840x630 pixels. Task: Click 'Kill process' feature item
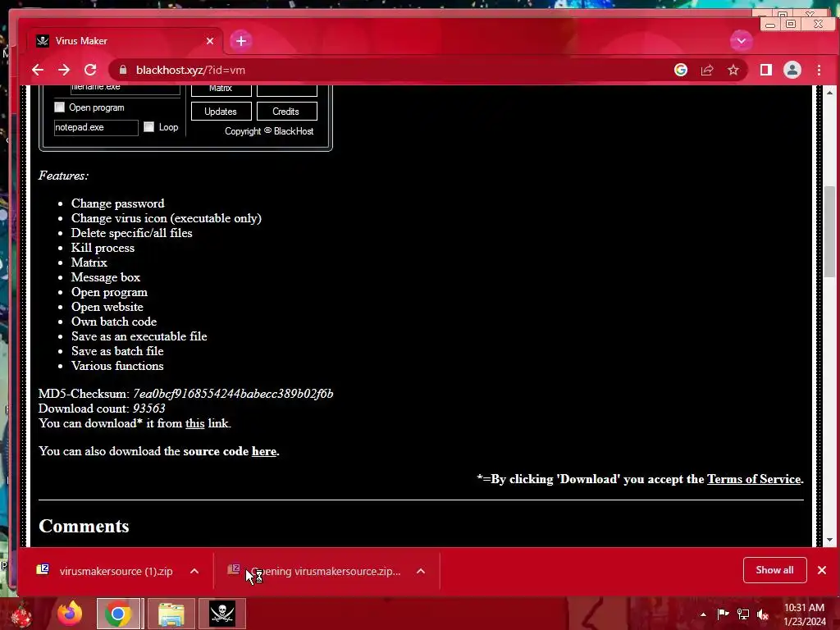coord(103,248)
